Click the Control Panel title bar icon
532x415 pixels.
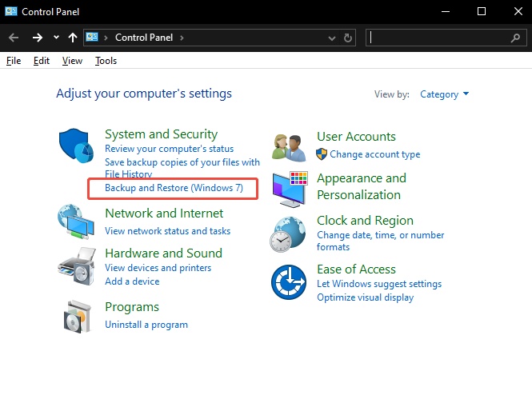pos(11,11)
